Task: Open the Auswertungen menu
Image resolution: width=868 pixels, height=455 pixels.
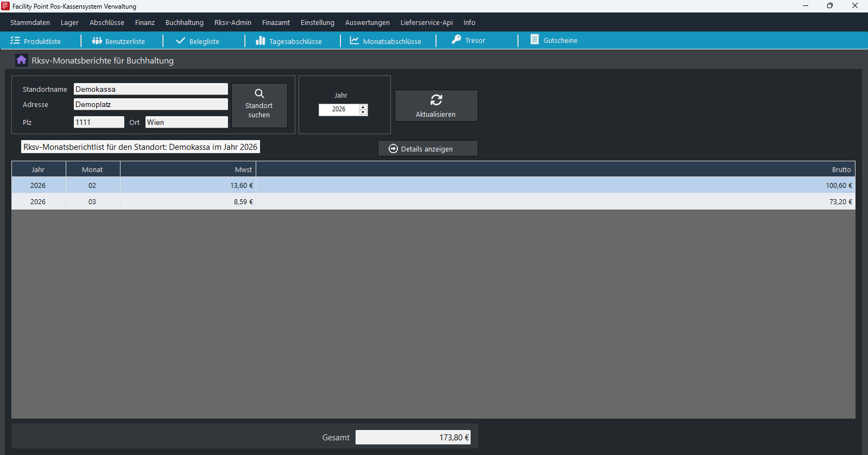Action: tap(367, 23)
